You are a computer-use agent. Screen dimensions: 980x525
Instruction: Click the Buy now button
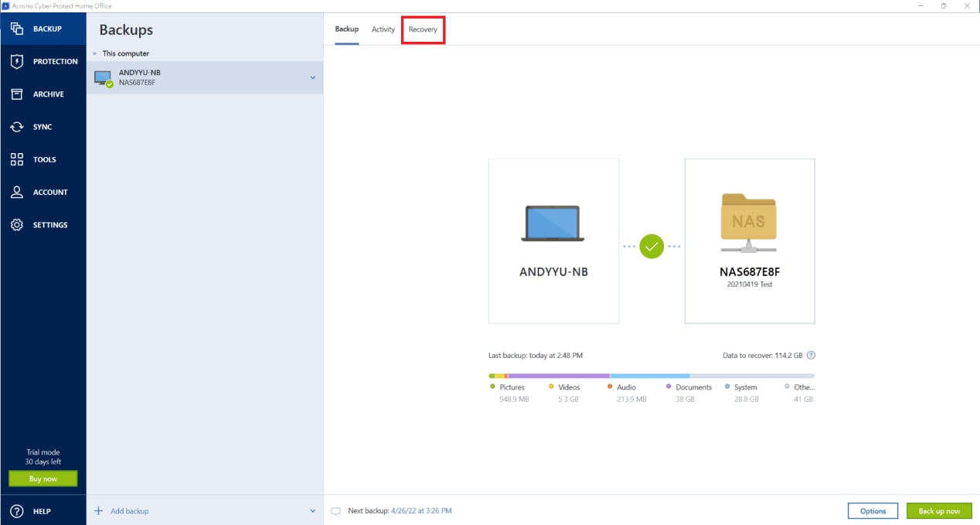click(x=43, y=479)
